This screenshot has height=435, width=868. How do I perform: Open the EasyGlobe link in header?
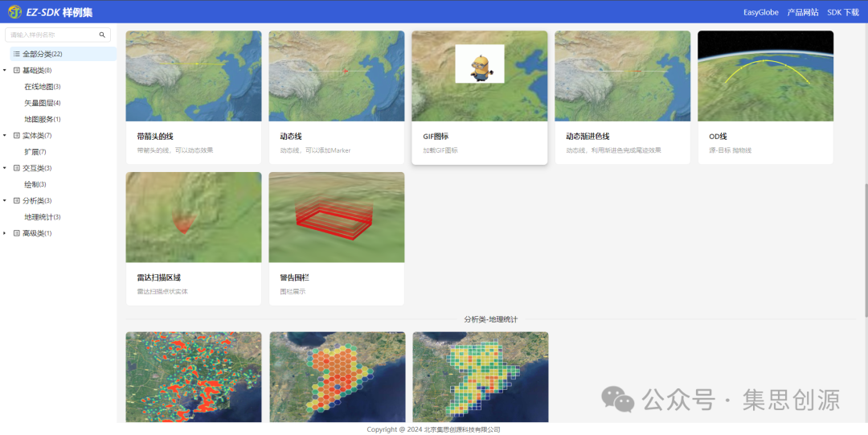760,12
